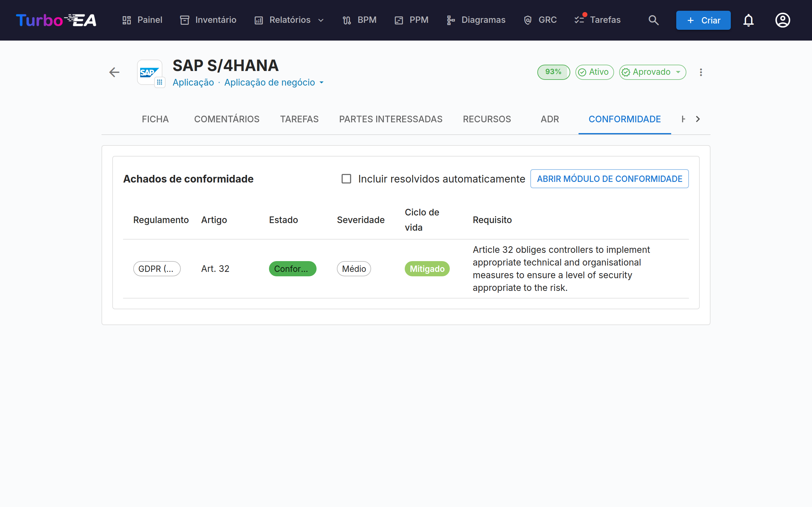
Task: Open the user account avatar menu
Action: (x=783, y=20)
